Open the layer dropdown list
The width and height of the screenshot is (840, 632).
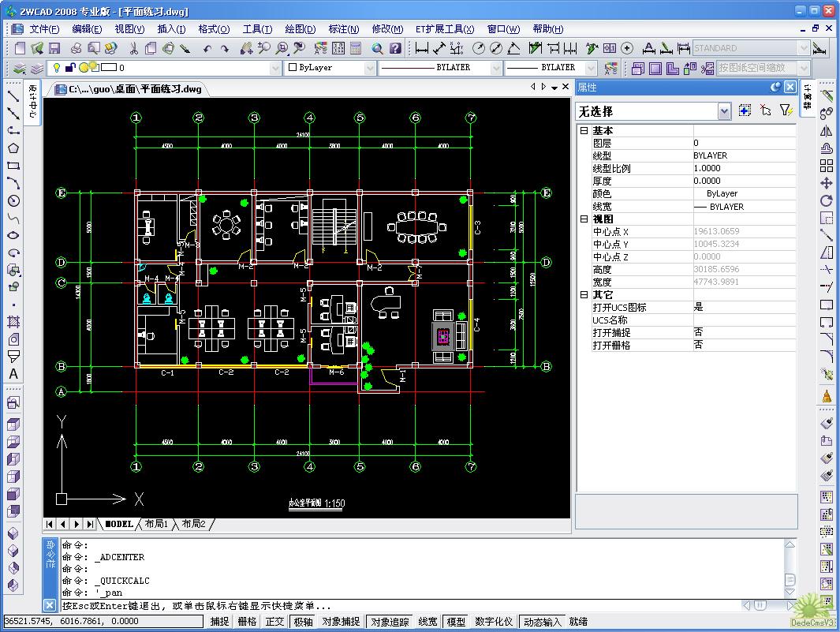point(275,69)
